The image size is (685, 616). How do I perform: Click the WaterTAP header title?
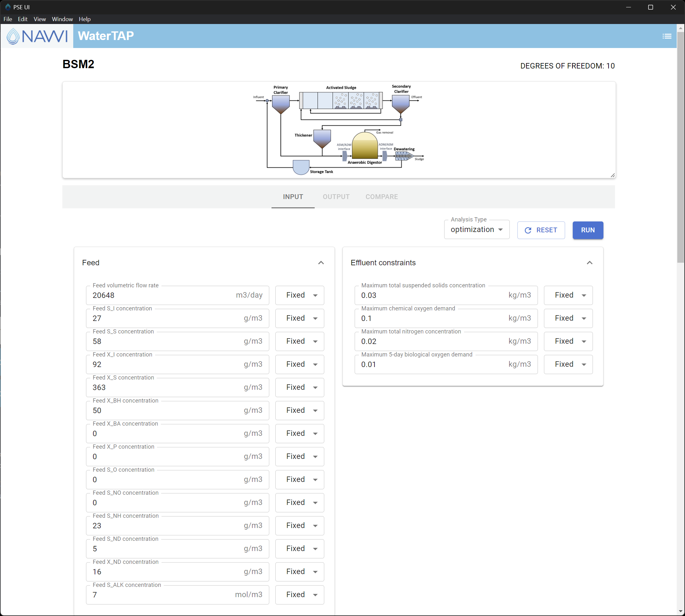[106, 36]
